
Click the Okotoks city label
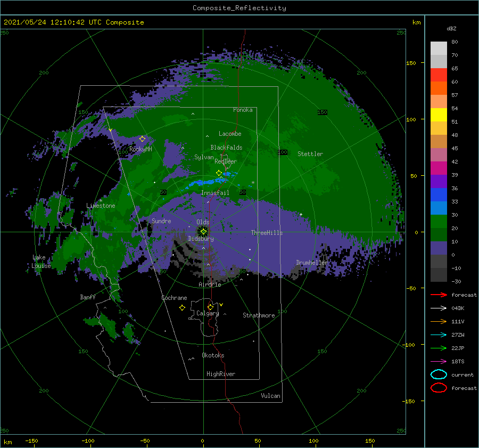pyautogui.click(x=213, y=355)
